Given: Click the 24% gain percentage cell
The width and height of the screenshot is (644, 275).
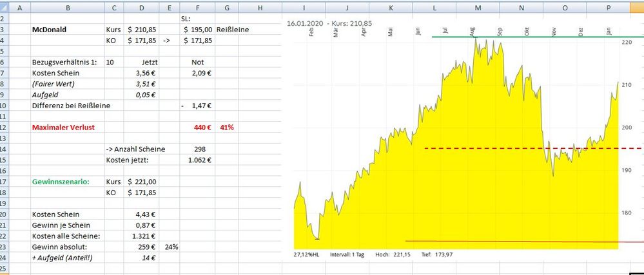Looking at the screenshot, I should [171, 247].
